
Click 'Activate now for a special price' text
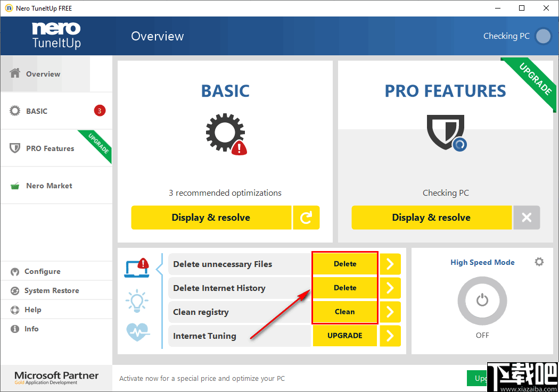[x=202, y=379]
